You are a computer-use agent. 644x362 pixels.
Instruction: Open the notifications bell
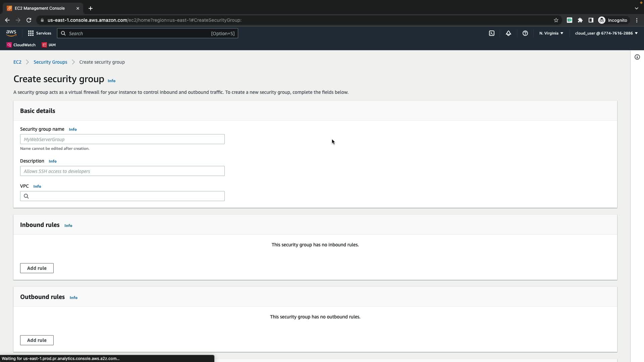pyautogui.click(x=508, y=33)
